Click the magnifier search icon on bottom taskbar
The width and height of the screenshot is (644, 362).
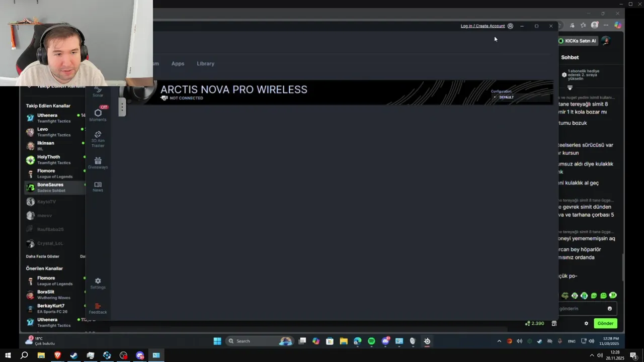[24, 355]
